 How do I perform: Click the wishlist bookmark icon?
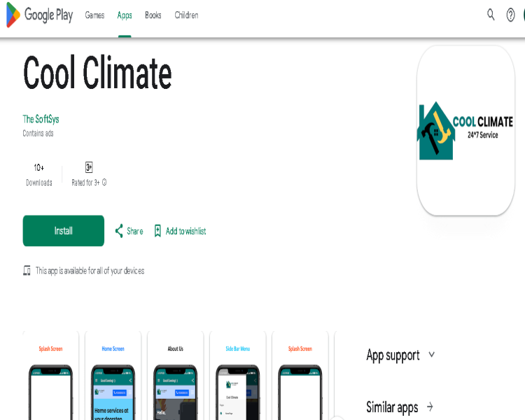(x=157, y=231)
